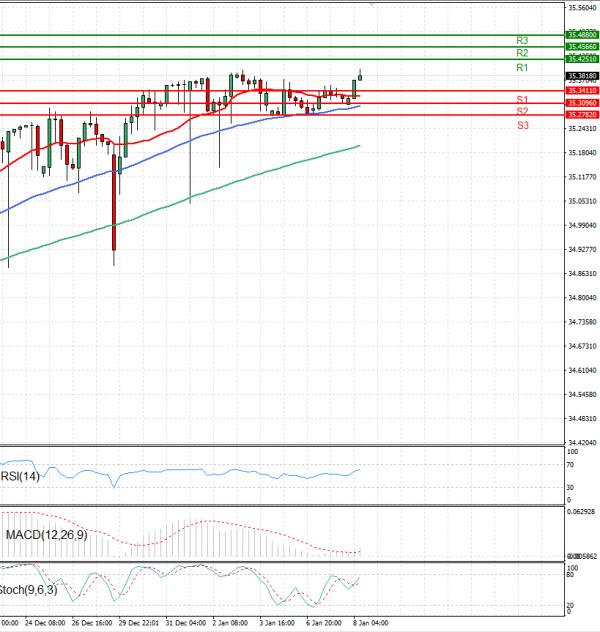Screen dimensions: 600x632
Task: Click the 80 level on Stoch scale
Action: 570,575
